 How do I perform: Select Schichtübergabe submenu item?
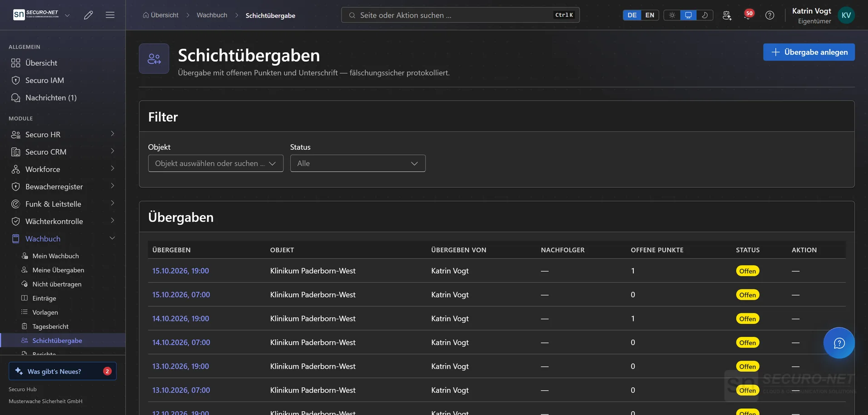pyautogui.click(x=63, y=341)
